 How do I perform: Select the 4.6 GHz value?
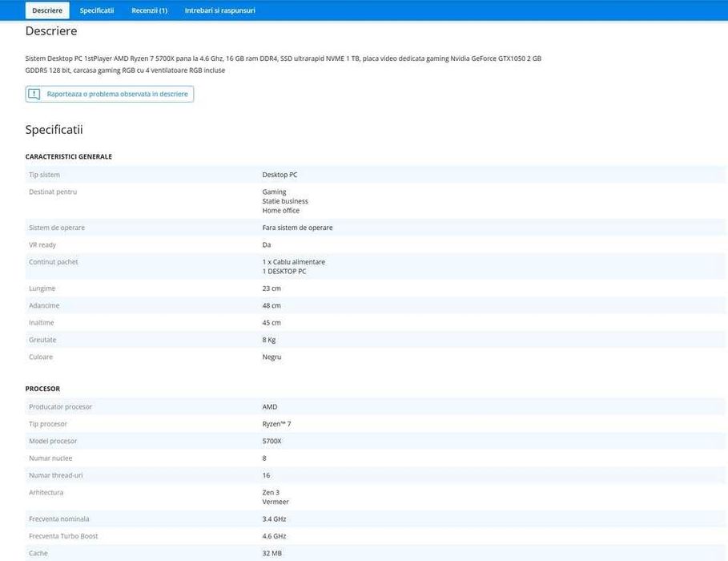274,537
